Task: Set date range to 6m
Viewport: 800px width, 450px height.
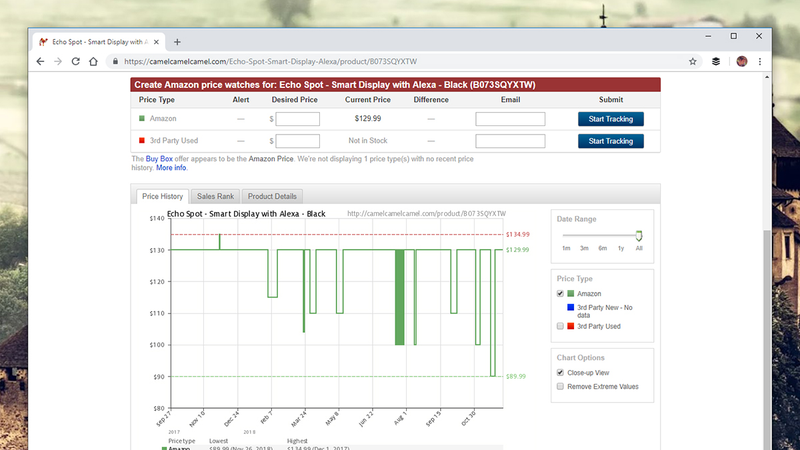Action: coord(603,248)
